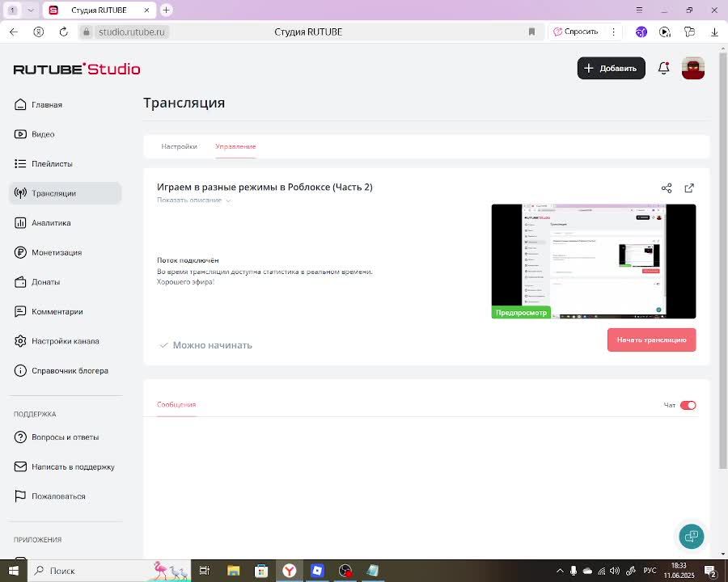
Task: Open Монетизация section
Action: click(x=48, y=252)
